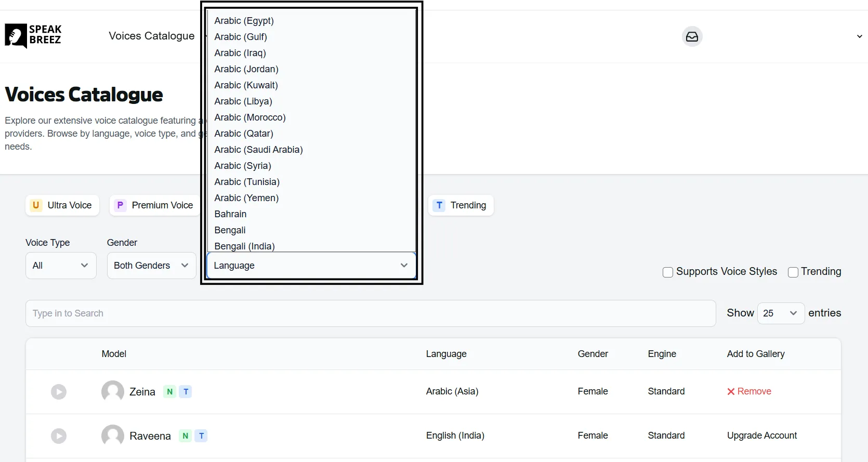This screenshot has width=868, height=462.
Task: Select Arabic (Egypt) from language list
Action: pos(311,21)
